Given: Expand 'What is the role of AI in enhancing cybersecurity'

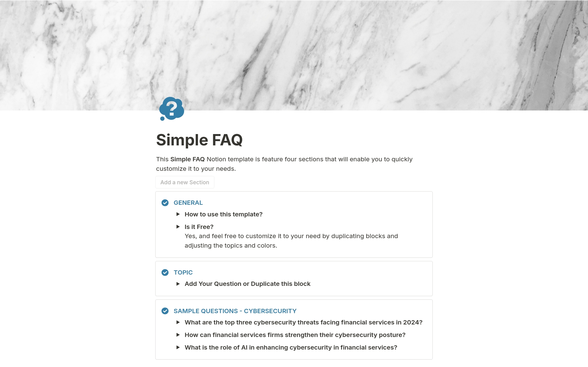Looking at the screenshot, I should [x=179, y=347].
